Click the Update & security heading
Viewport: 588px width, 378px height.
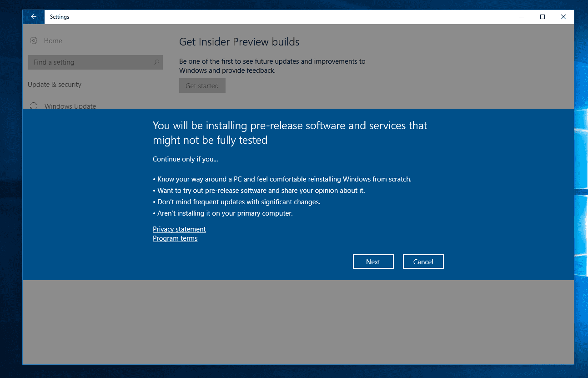[55, 85]
